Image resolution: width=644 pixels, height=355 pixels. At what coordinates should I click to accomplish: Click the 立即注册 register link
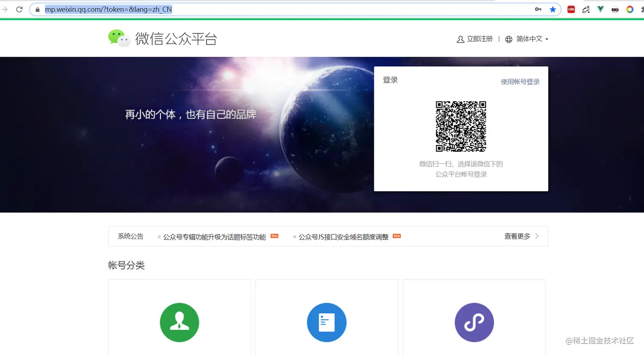pos(480,39)
